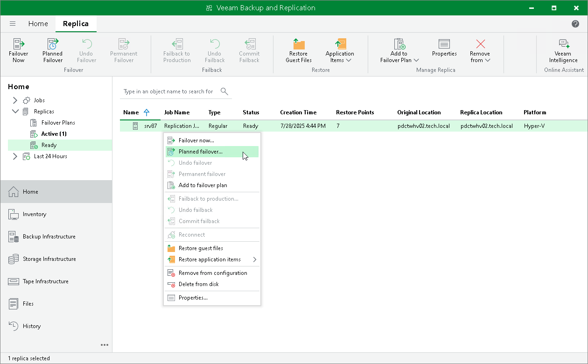The width and height of the screenshot is (588, 364).
Task: Collapse the Replicas tree node
Action: [15, 112]
